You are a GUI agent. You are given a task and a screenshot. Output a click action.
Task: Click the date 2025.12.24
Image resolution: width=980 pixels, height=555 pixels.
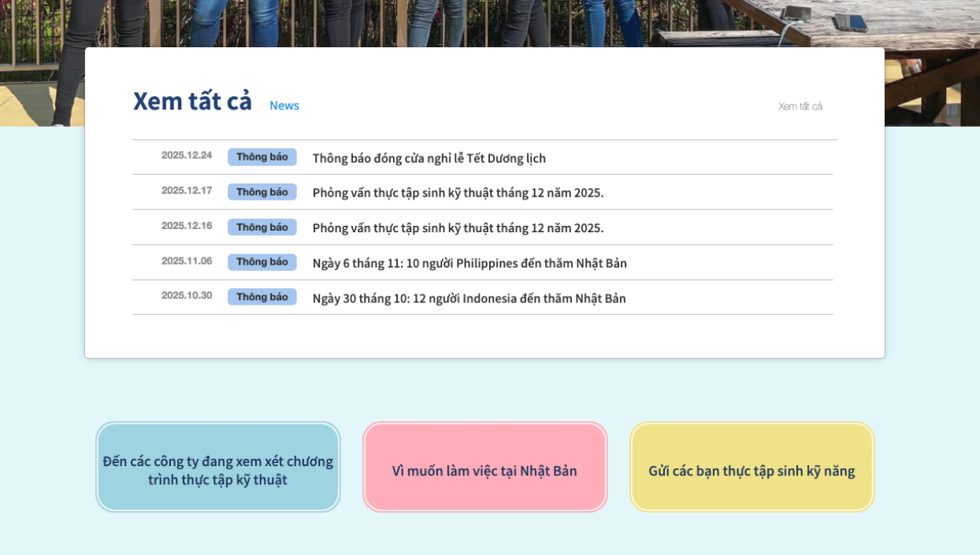[x=187, y=155]
